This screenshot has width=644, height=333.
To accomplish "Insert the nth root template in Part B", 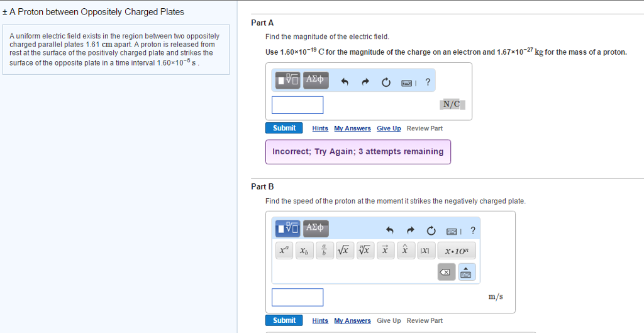I will tap(364, 251).
